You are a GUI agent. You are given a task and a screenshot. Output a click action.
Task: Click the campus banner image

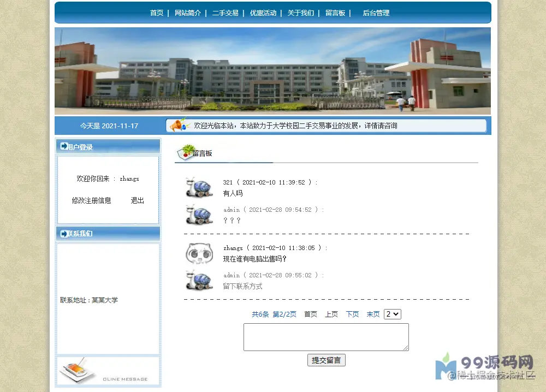tap(272, 71)
